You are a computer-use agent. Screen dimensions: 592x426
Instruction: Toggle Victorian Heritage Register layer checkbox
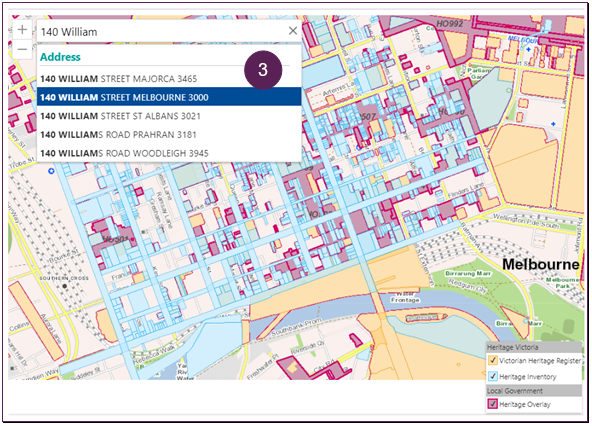pos(492,360)
